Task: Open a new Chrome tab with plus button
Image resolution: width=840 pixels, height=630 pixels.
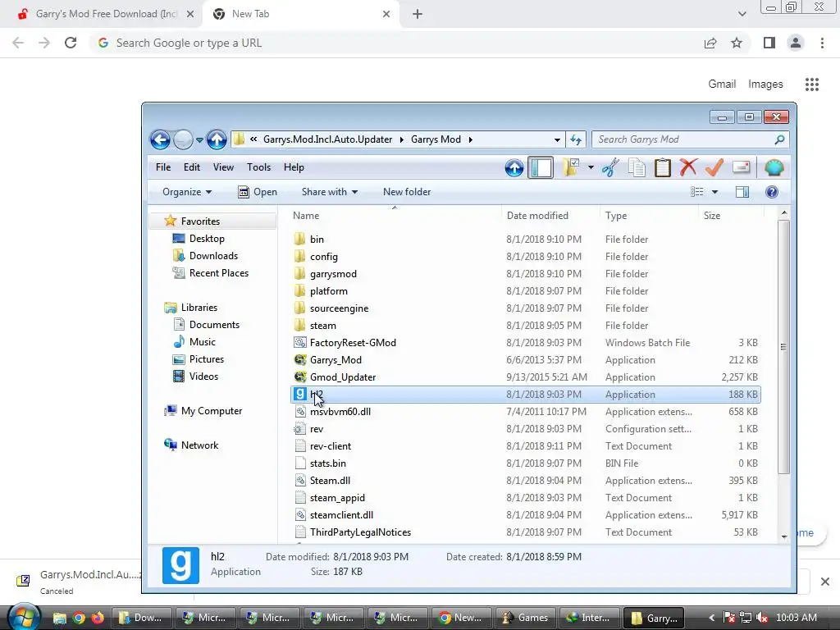Action: click(x=418, y=14)
